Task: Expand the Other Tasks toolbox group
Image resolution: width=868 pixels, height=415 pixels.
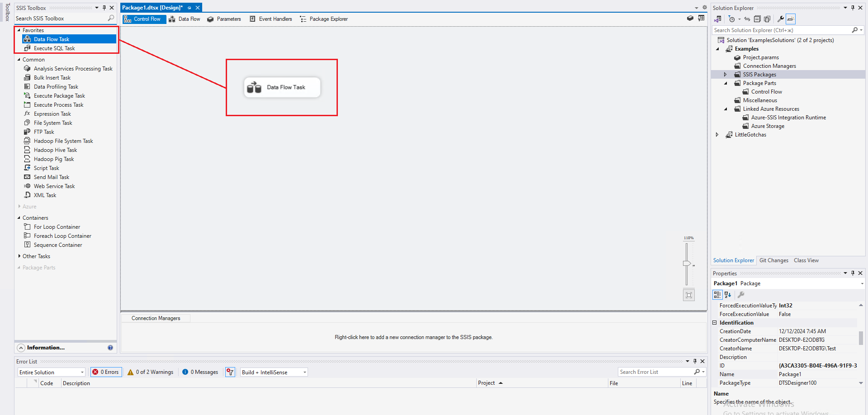Action: click(19, 256)
